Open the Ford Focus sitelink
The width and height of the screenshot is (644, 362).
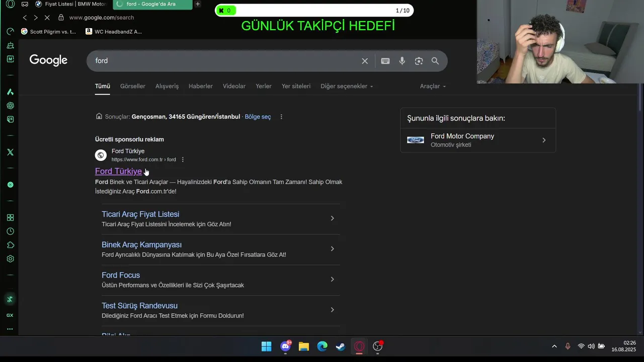pyautogui.click(x=121, y=275)
